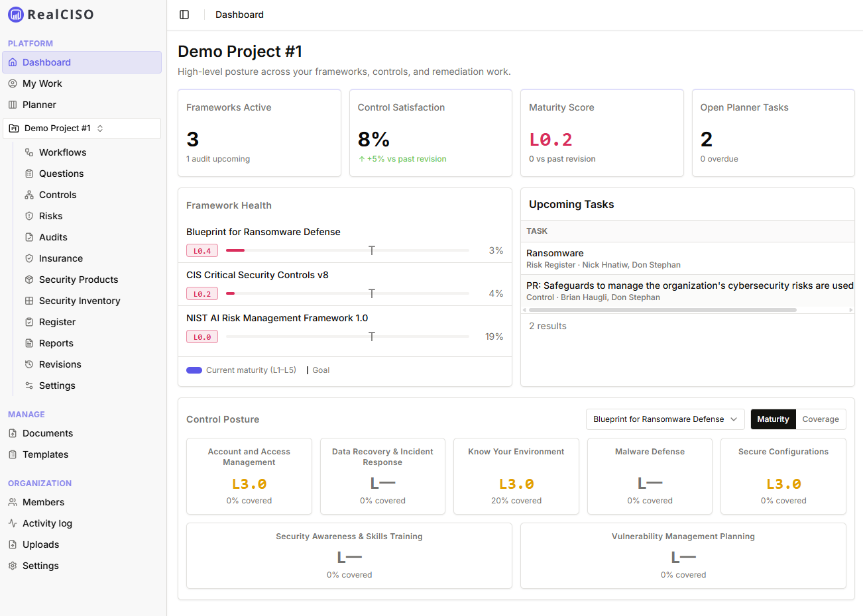
Task: Open the Open Planner Tasks card
Action: pos(774,133)
